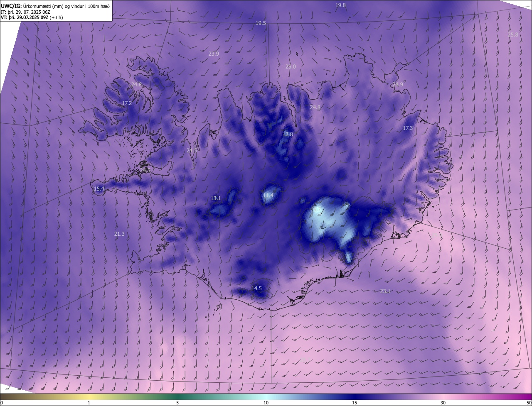Click the 13.1 value label
Image resolution: width=532 pixels, height=406 pixels.
coord(216,198)
